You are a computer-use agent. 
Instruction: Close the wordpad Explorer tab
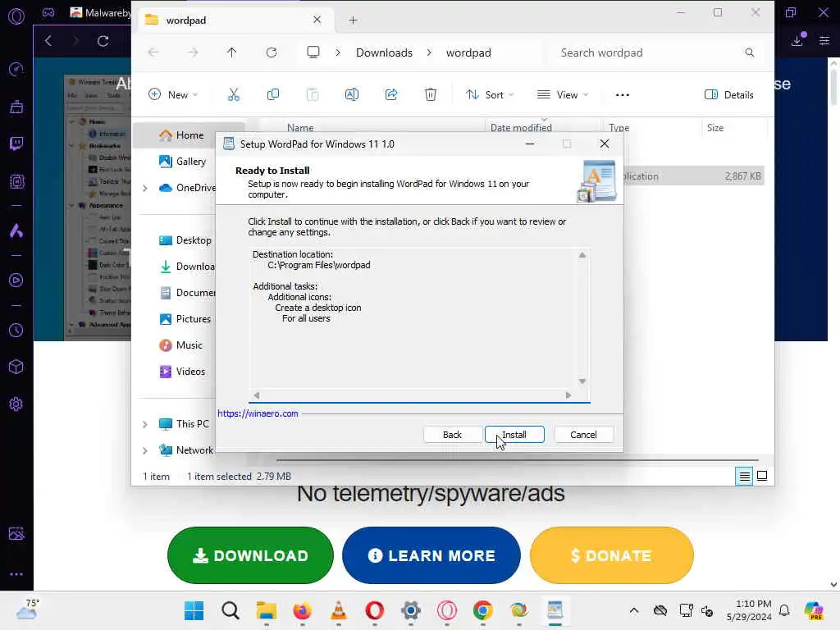click(317, 20)
